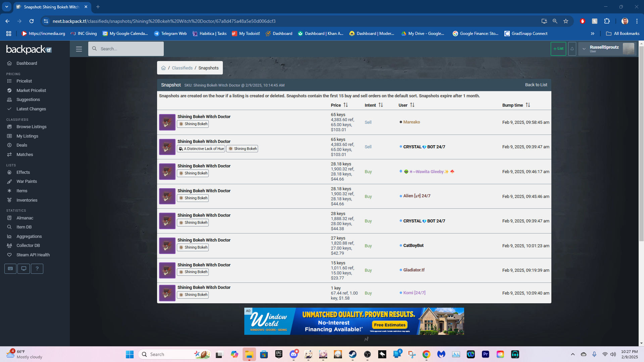Viewport: 644px width, 362px height.
Task: Open Mareako's user profile link
Action: click(411, 122)
